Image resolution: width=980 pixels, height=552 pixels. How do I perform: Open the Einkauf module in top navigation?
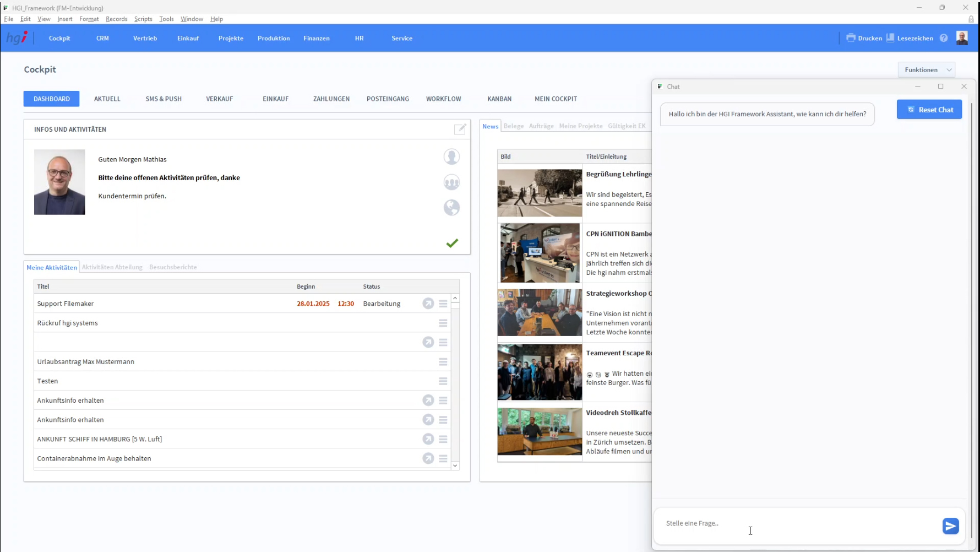tap(188, 38)
